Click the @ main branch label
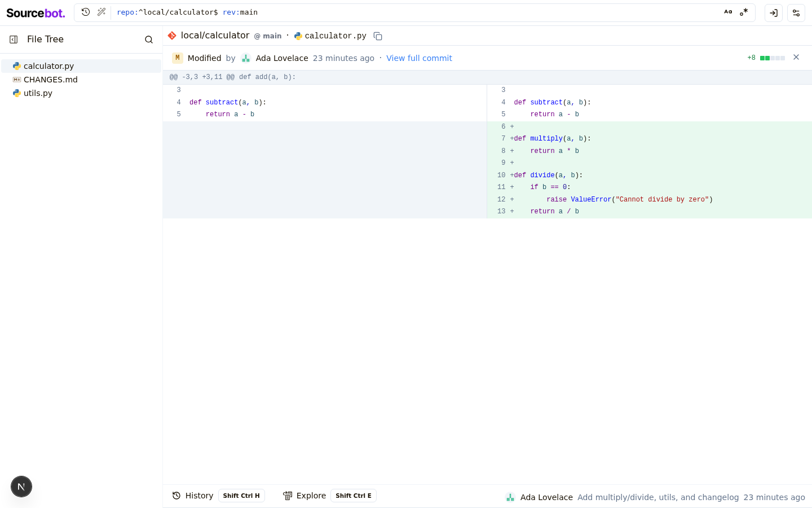The height and width of the screenshot is (508, 812). click(x=268, y=36)
